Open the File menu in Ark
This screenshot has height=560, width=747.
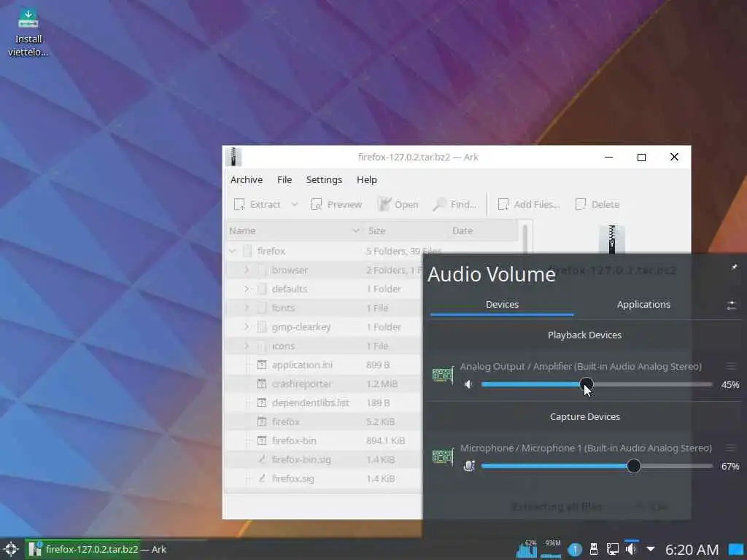click(285, 179)
